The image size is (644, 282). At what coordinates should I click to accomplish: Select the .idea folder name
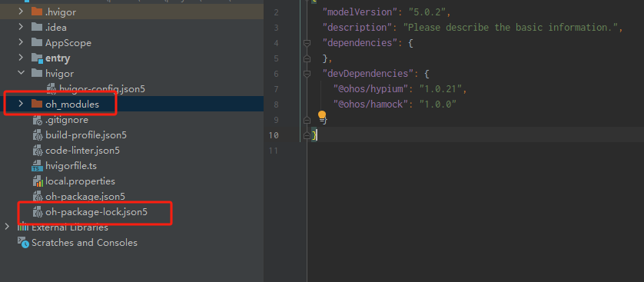click(56, 28)
